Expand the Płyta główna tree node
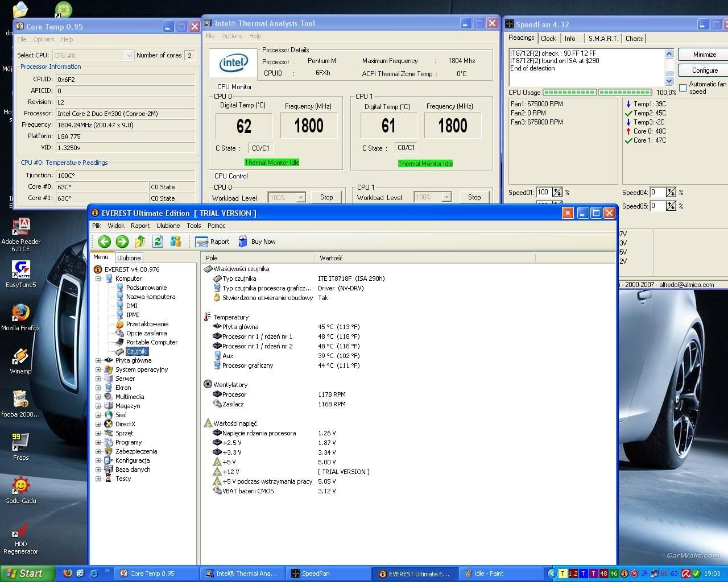Screen dimensions: 728x582 click(x=98, y=360)
